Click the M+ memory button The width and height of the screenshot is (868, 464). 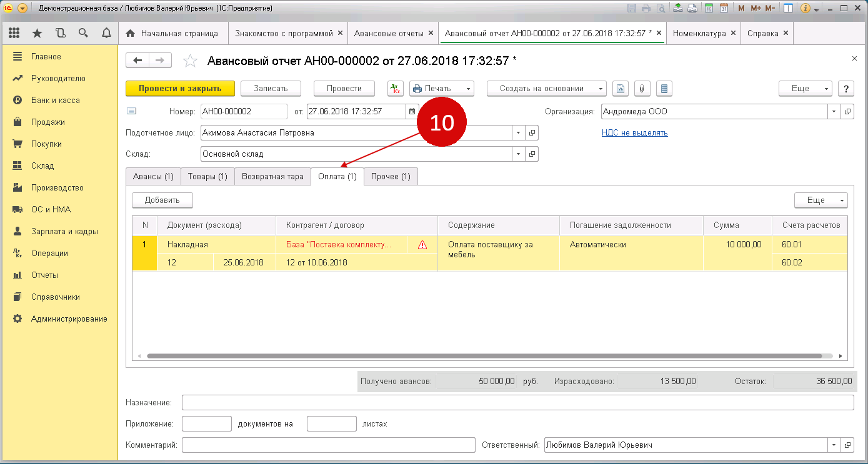click(756, 8)
